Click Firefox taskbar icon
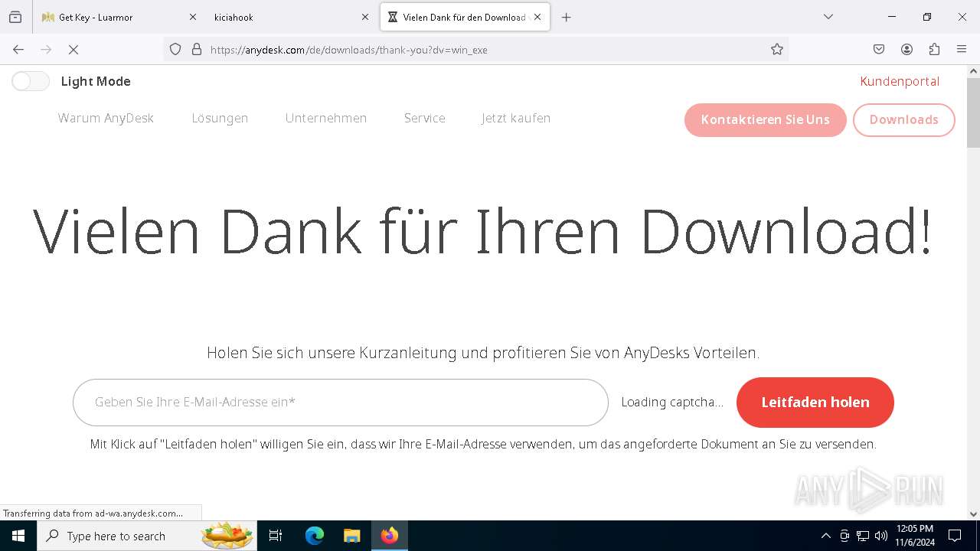 [x=390, y=536]
